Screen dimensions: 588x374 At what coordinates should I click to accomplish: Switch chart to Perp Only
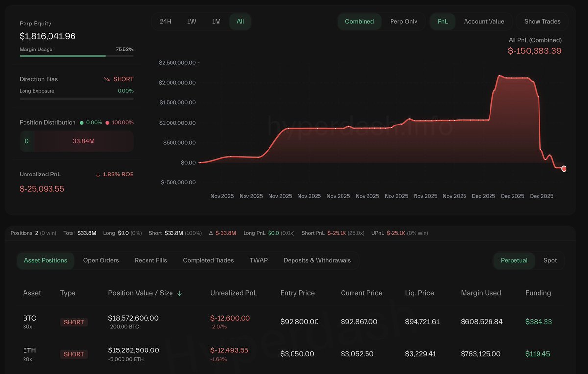pyautogui.click(x=404, y=22)
